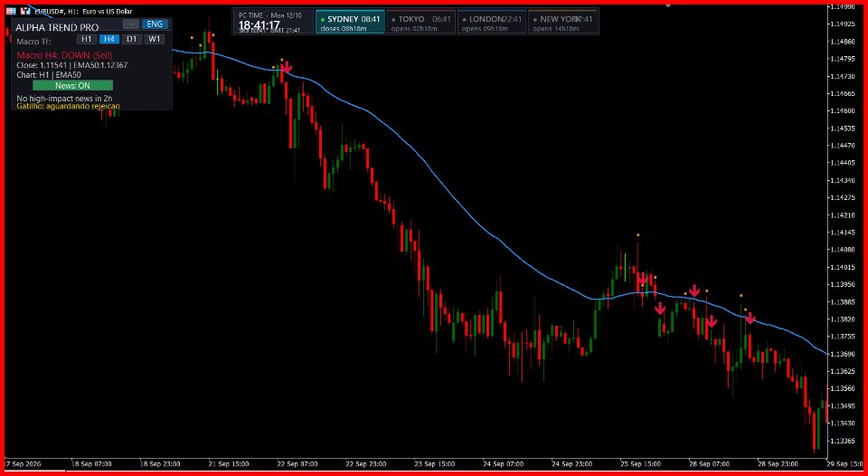Image resolution: width=868 pixels, height=476 pixels.
Task: Set Macro TF to H1
Action: point(87,39)
